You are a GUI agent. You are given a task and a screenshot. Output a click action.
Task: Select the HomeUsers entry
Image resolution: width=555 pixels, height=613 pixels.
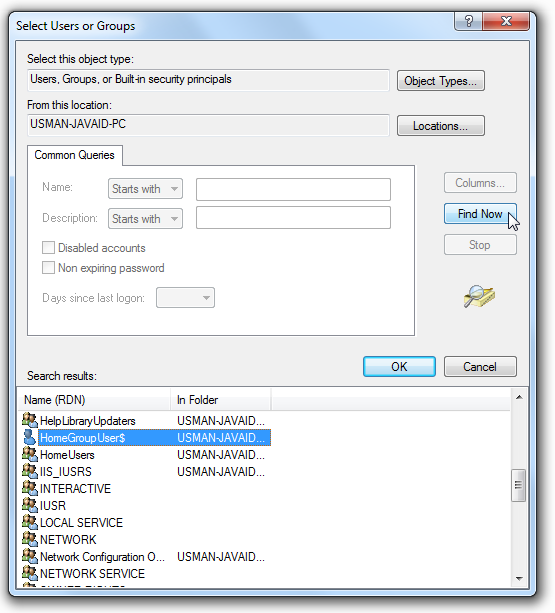coord(67,455)
